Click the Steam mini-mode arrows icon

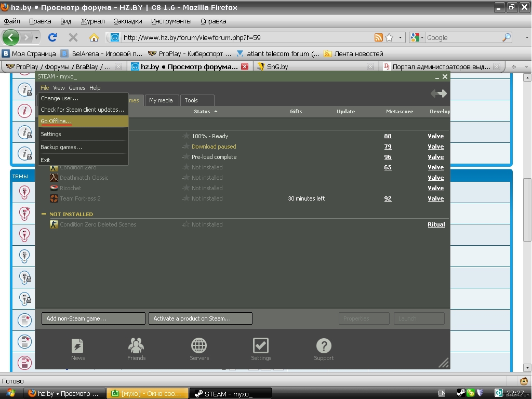438,94
